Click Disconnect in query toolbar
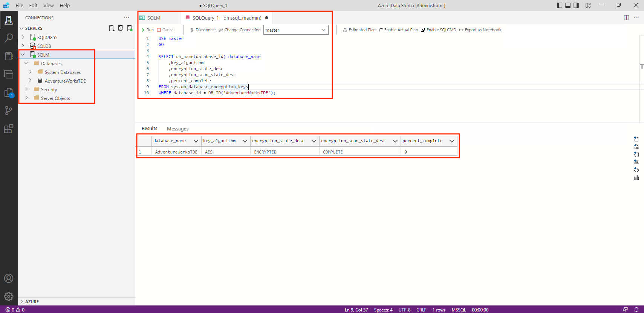Screen dimensions: 644x313 (203, 30)
